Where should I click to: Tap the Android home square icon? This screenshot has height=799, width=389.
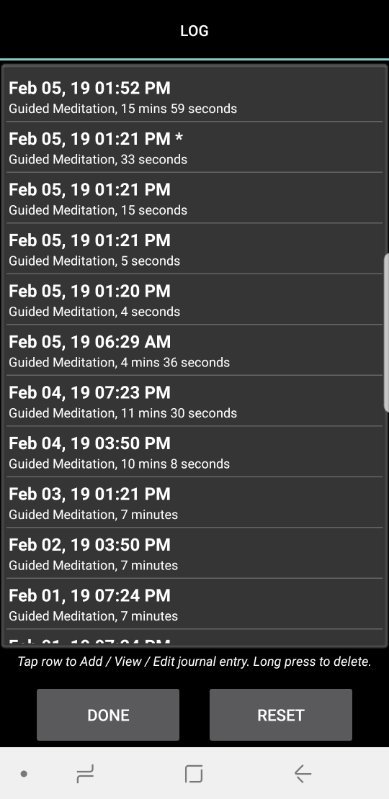point(194,774)
